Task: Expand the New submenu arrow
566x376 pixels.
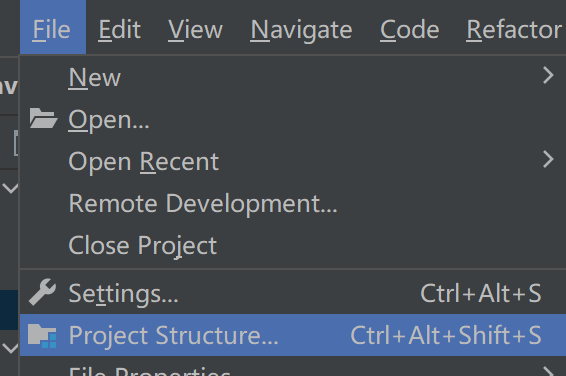Action: pos(548,75)
